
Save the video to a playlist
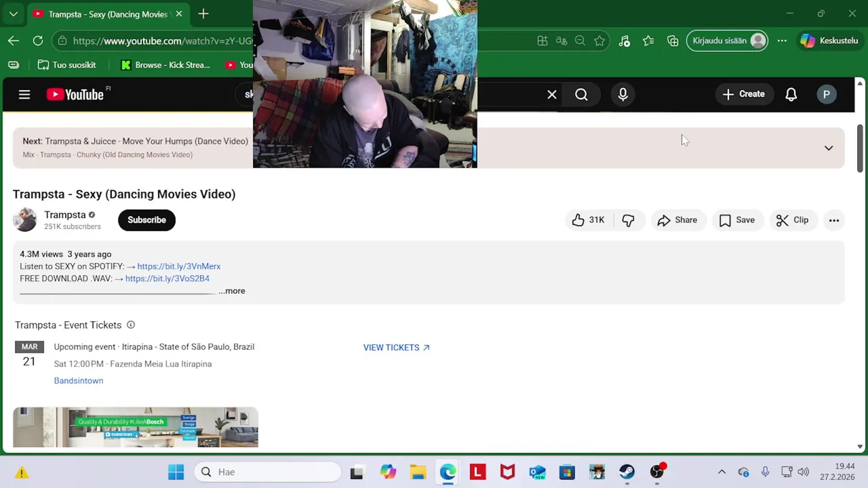tap(736, 220)
